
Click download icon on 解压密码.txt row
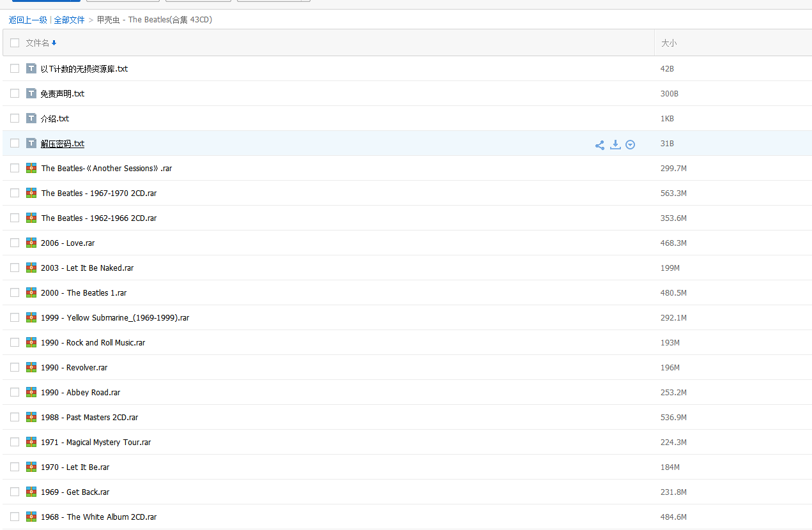point(615,145)
